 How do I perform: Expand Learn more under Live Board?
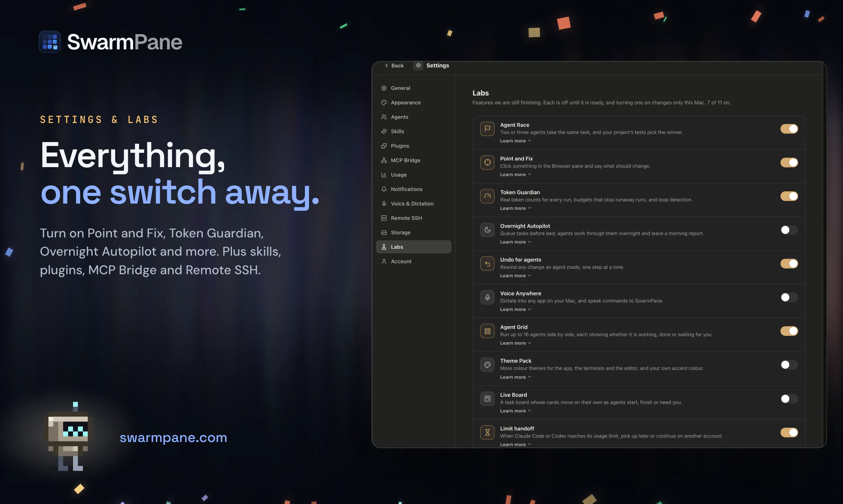pyautogui.click(x=515, y=410)
